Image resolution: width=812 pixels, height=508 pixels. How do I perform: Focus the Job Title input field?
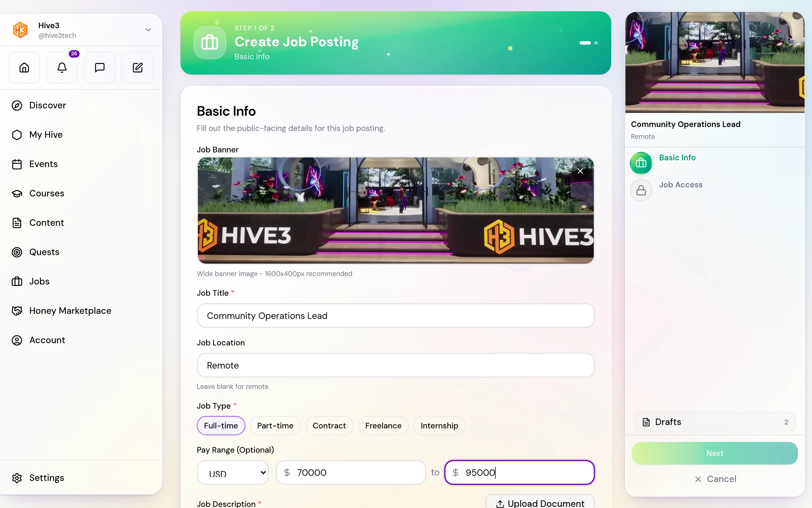(x=395, y=316)
